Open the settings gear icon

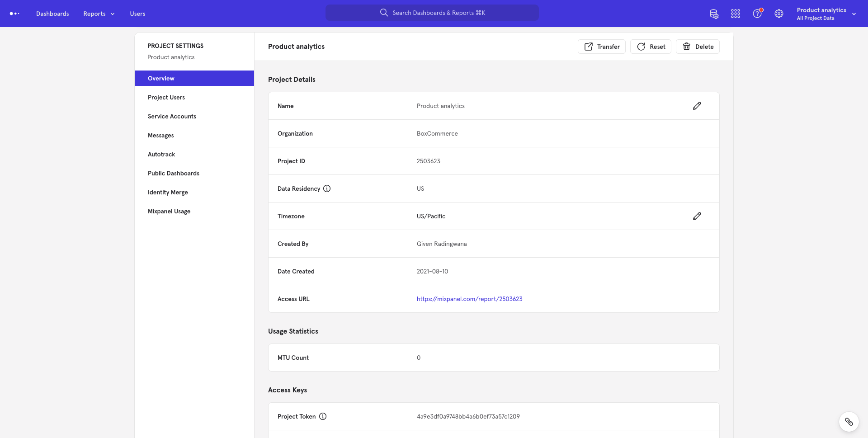tap(778, 14)
